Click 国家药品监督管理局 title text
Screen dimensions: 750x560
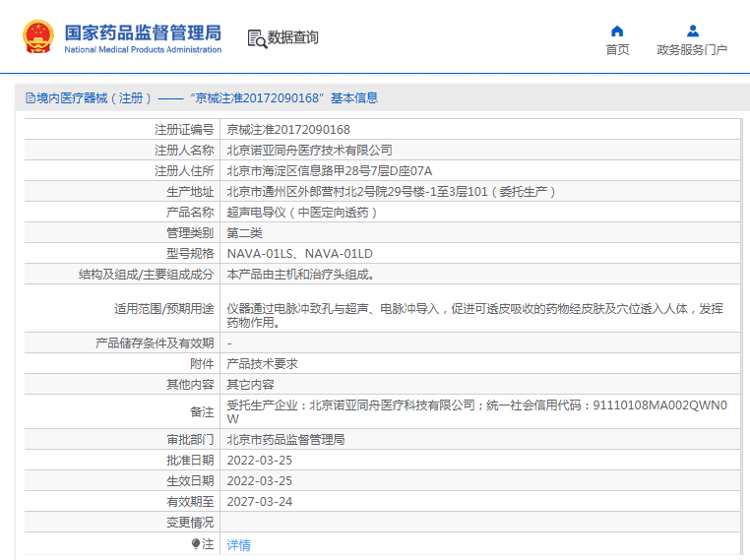pos(143,33)
